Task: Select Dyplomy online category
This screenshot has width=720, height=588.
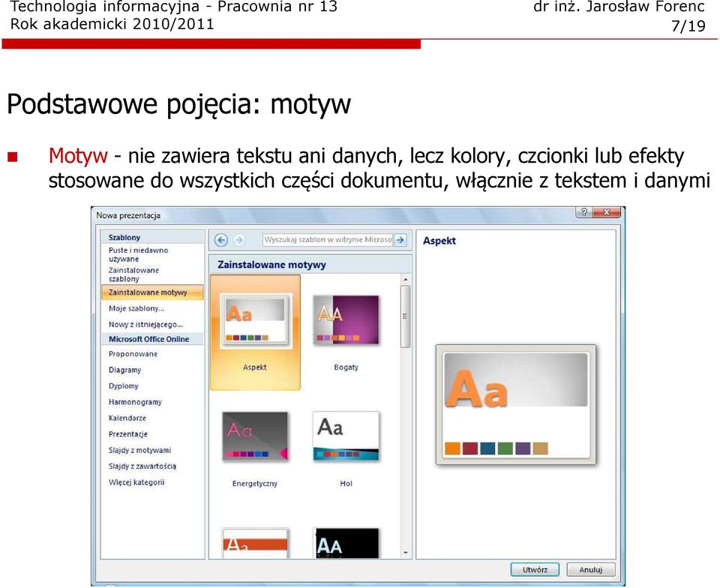Action: (124, 386)
